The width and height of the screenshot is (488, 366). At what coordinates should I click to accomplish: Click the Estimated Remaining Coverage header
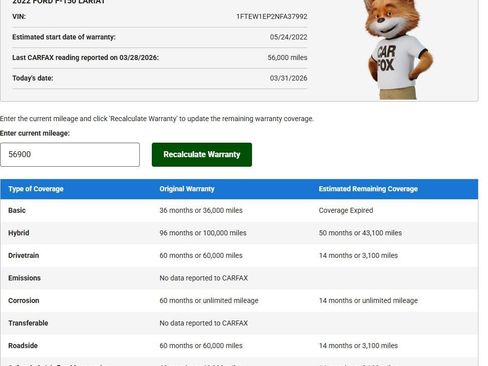click(x=368, y=189)
